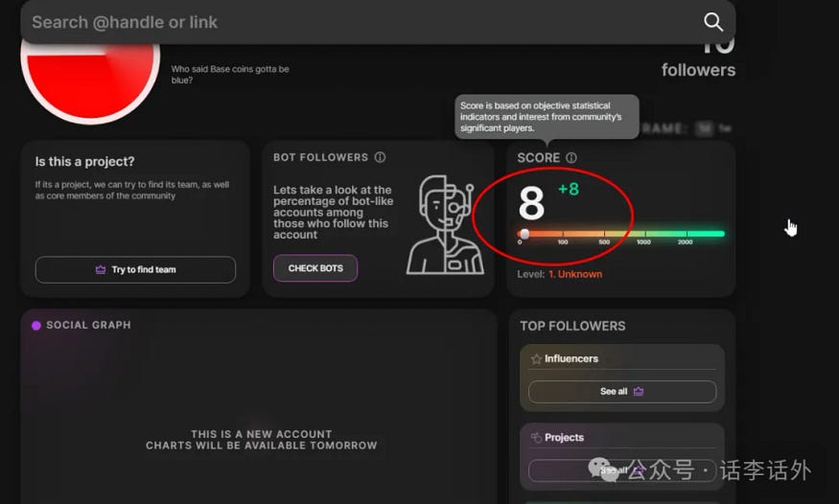Open See all under Projects

[x=622, y=470]
